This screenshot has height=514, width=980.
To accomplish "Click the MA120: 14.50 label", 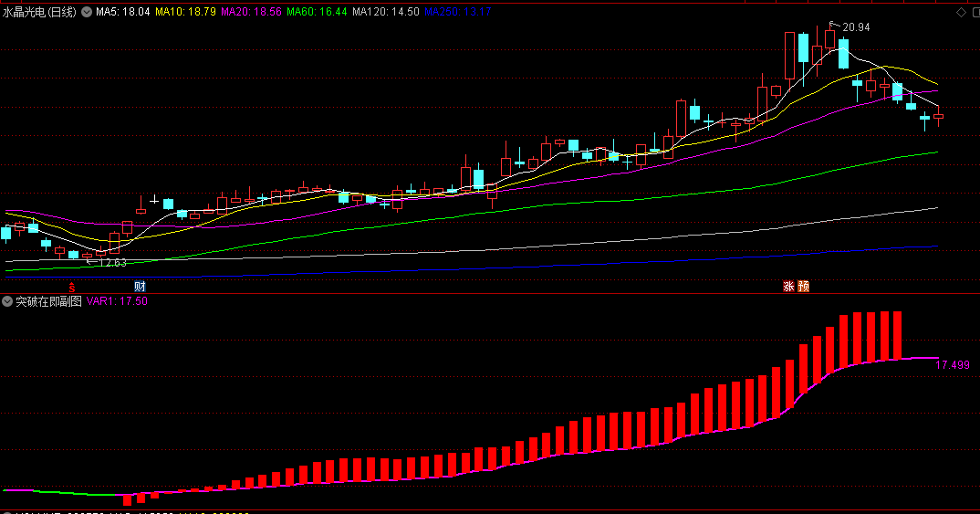I will pyautogui.click(x=386, y=12).
